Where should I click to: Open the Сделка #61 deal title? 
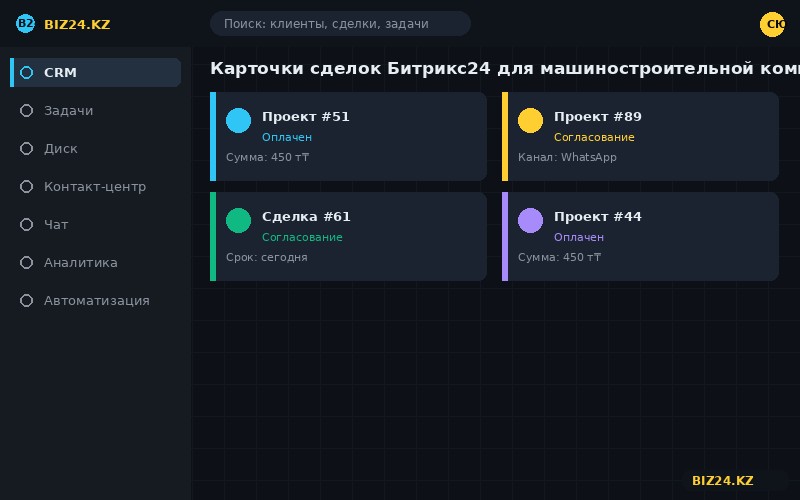click(x=306, y=217)
